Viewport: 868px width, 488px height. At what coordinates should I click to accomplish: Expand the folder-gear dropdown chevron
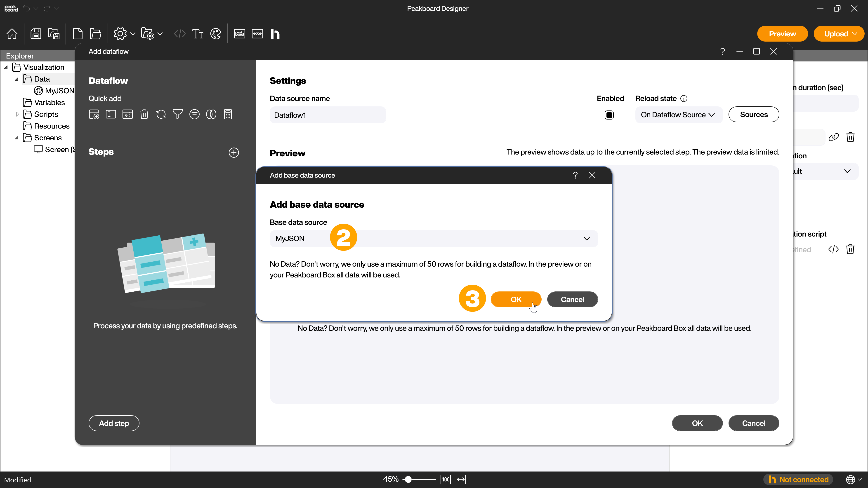pos(160,34)
